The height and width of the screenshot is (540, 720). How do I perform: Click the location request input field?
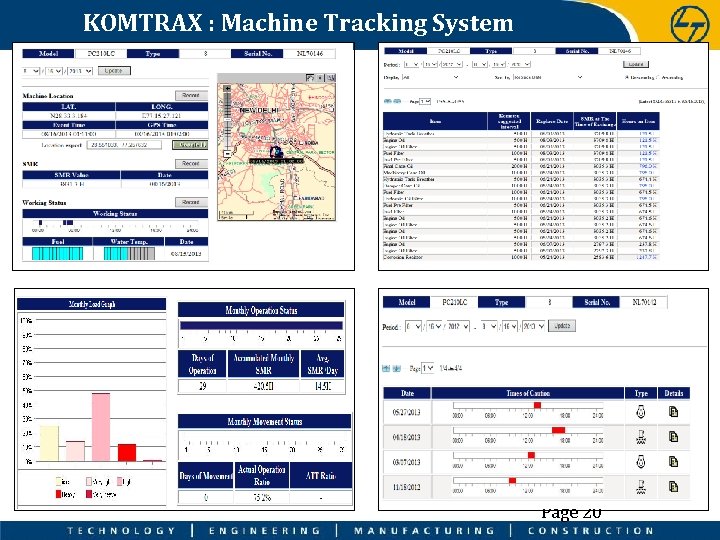coord(124,145)
